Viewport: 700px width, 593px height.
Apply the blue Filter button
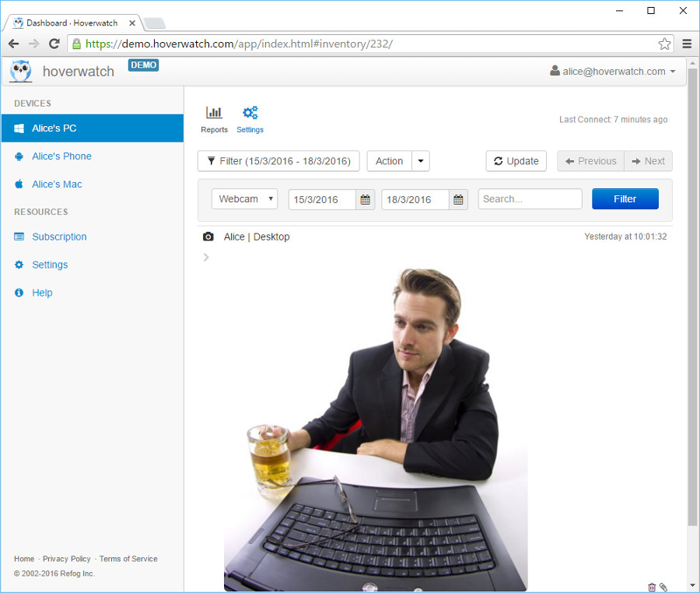click(625, 199)
